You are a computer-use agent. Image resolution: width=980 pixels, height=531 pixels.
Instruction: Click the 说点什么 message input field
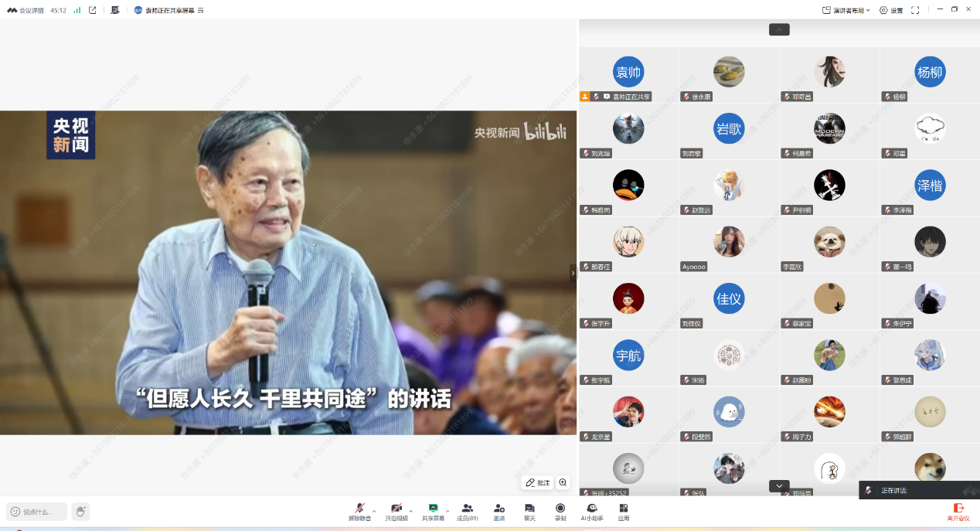click(37, 512)
